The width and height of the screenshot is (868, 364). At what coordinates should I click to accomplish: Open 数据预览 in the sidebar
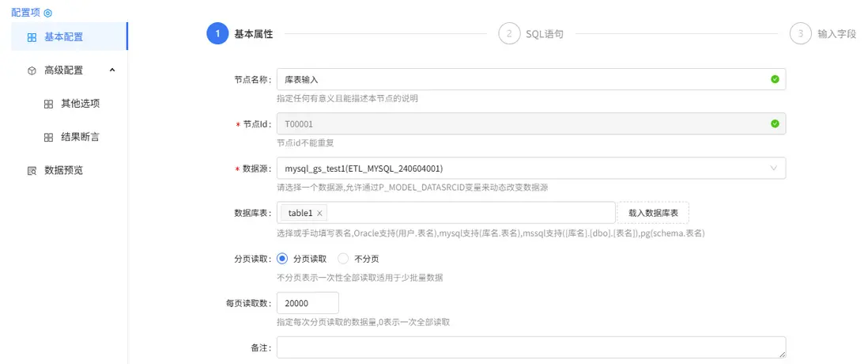point(70,170)
